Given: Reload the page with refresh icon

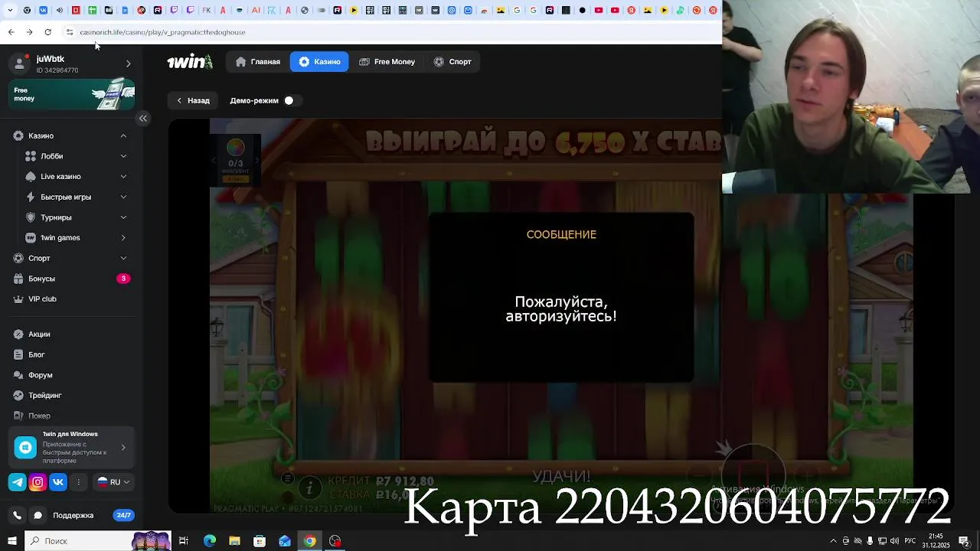Looking at the screenshot, I should click(x=47, y=32).
